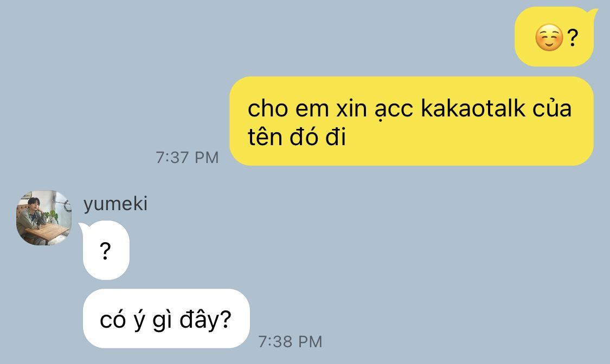This screenshot has width=610, height=364.
Task: Tap the 7:38 PM timestamp
Action: pyautogui.click(x=290, y=341)
